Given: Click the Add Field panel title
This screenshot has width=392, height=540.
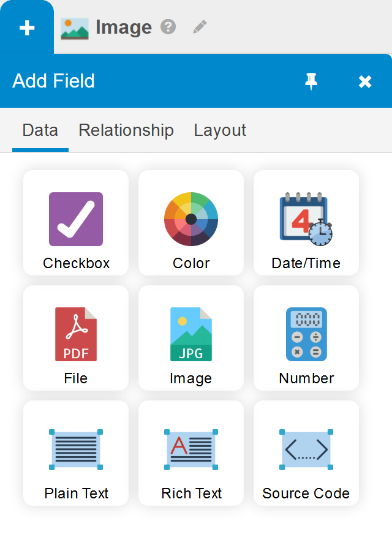Looking at the screenshot, I should 53,81.
